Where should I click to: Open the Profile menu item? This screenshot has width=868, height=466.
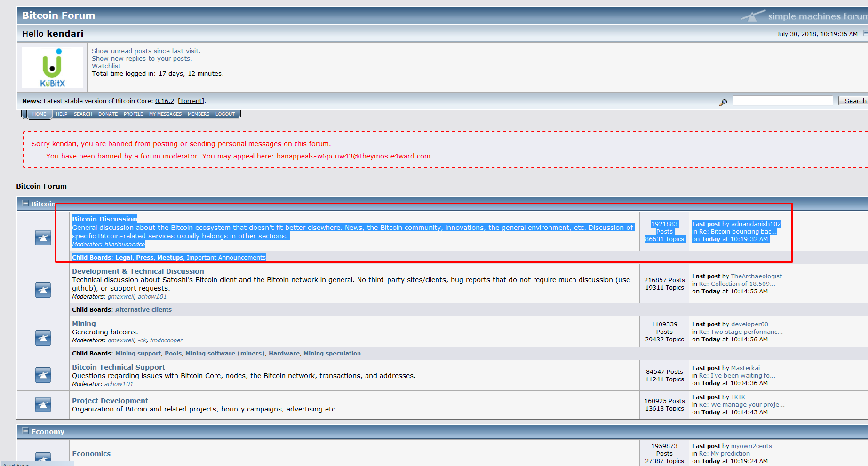(133, 114)
